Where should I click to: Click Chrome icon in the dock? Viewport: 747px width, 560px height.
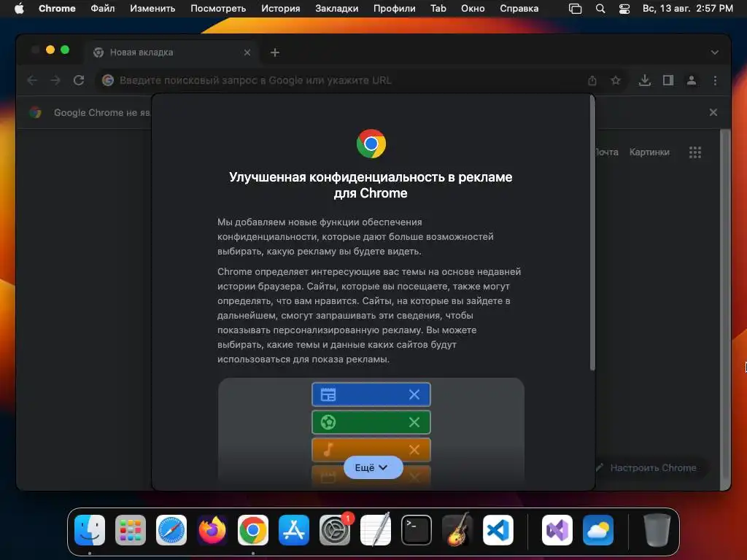tap(253, 530)
